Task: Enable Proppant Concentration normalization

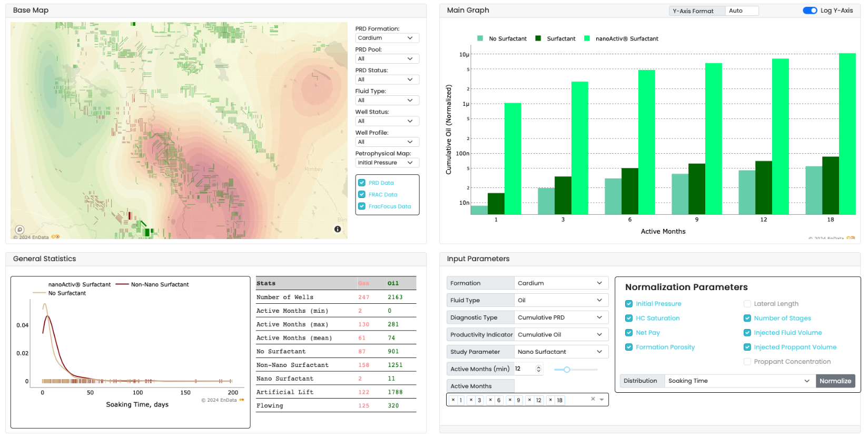Action: pos(747,362)
